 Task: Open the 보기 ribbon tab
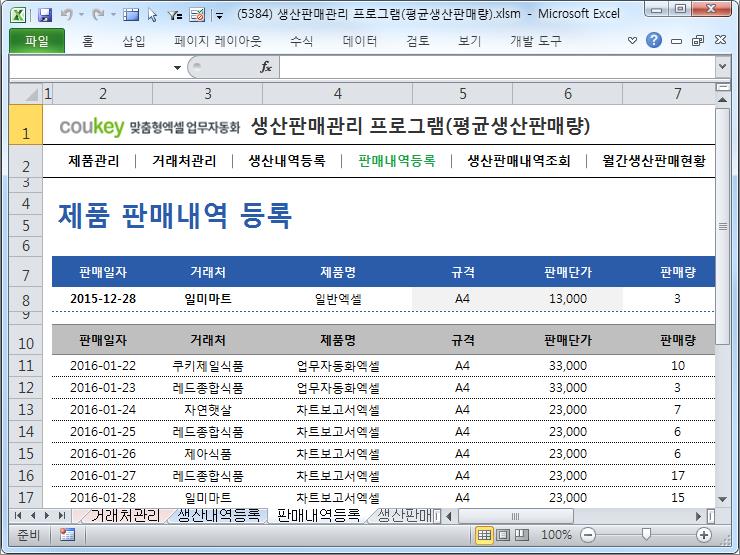pos(469,42)
